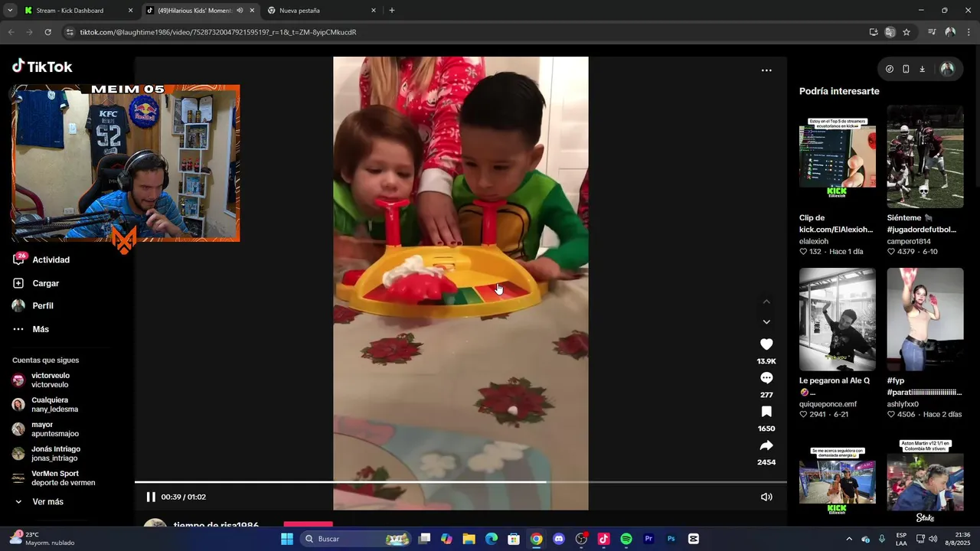Viewport: 980px width, 551px height.
Task: Open followed account jonas_intriago
Action: pyautogui.click(x=47, y=454)
